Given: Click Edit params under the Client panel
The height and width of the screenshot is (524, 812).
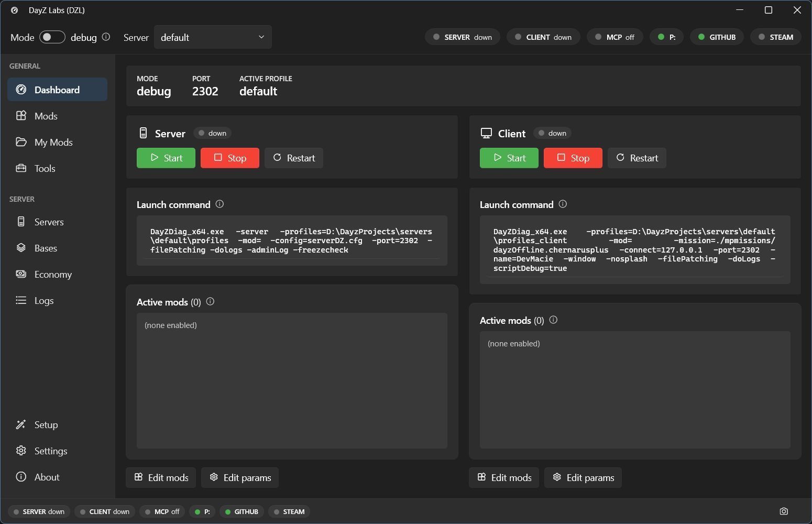Looking at the screenshot, I should pyautogui.click(x=583, y=477).
